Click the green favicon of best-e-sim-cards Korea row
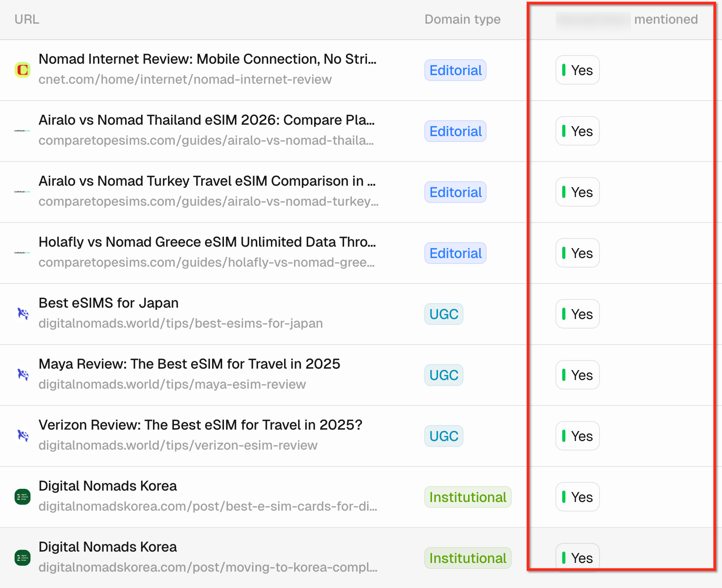Viewport: 722px width, 588px height. tap(22, 497)
